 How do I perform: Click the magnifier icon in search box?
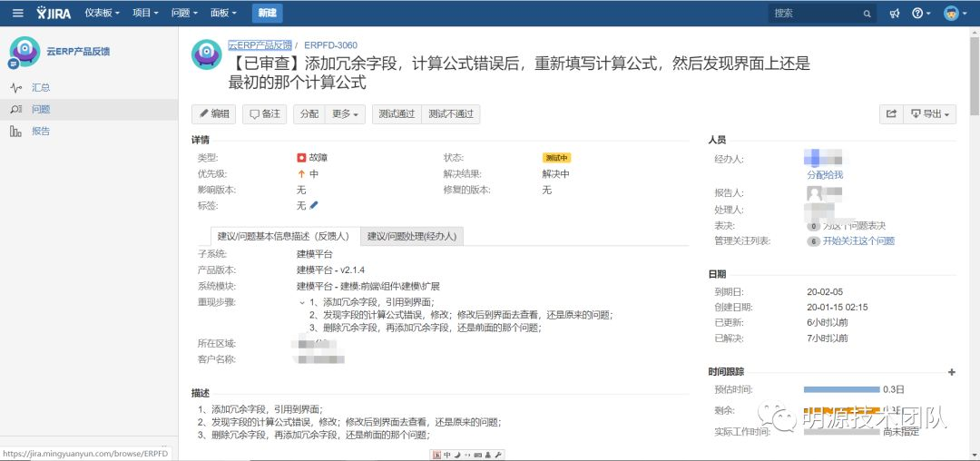click(867, 13)
